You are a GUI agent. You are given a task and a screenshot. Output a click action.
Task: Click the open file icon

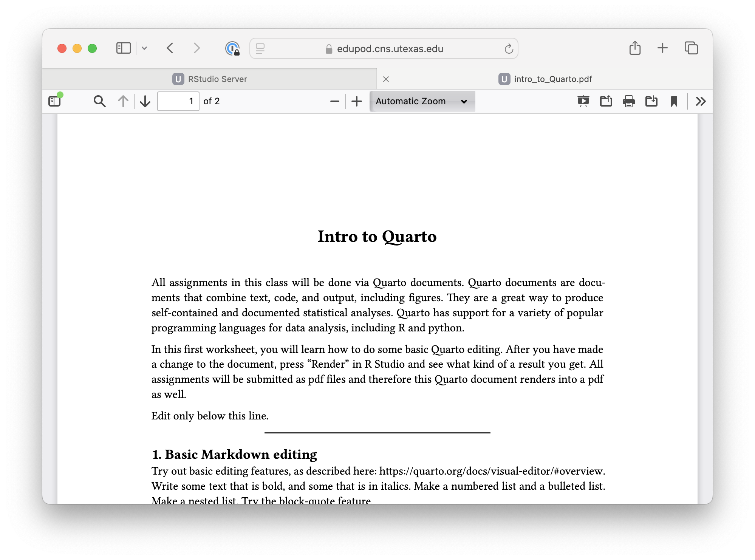606,101
